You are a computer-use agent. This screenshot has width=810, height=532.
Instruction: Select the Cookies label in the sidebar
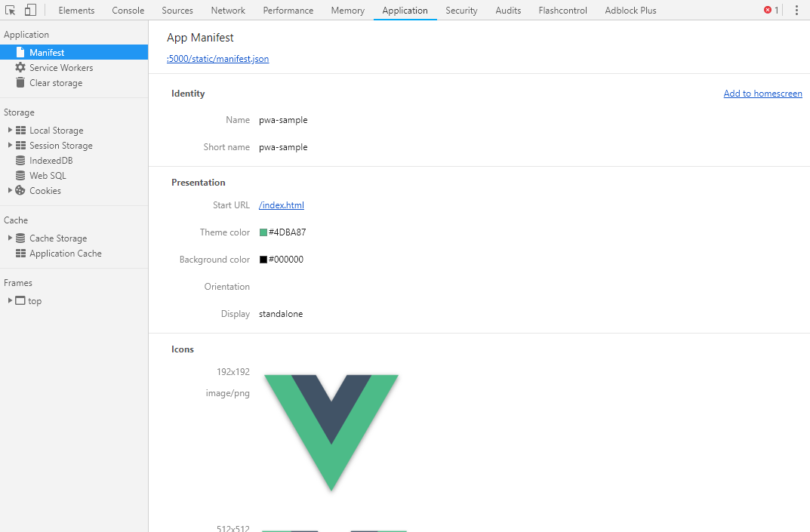[45, 191]
